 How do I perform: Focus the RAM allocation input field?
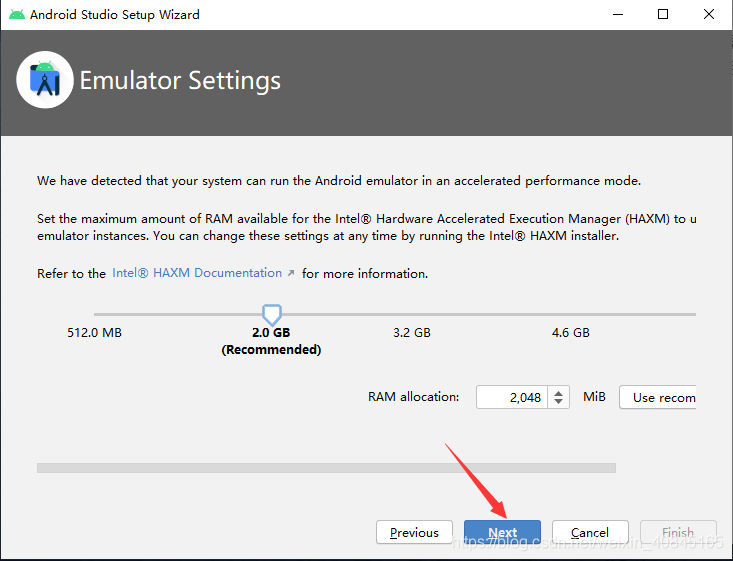pyautogui.click(x=512, y=397)
